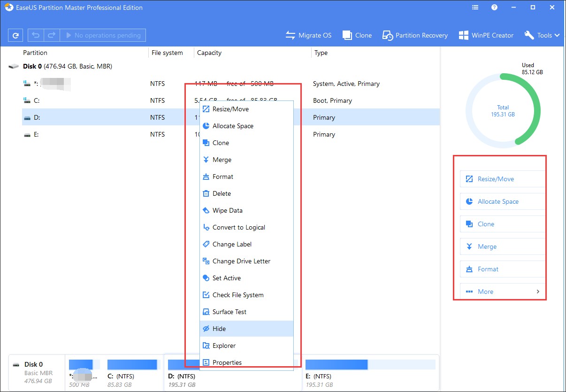Expand the Tools dropdown menu
Screen dimensions: 566x392
542,35
